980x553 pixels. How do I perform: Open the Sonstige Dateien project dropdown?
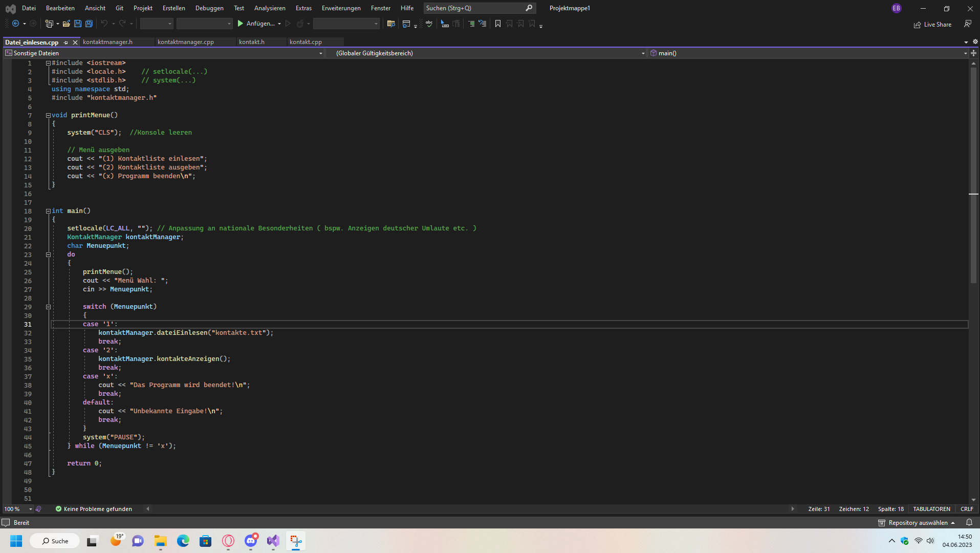click(320, 53)
